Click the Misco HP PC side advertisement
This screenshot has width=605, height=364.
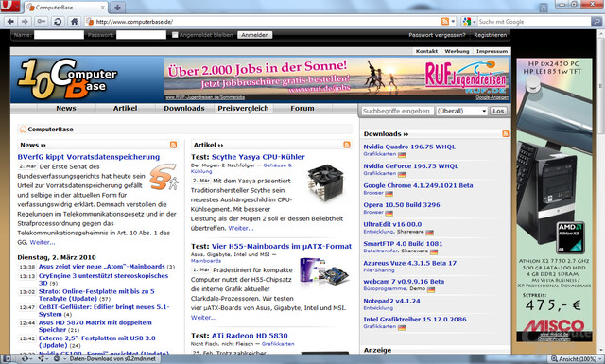coord(554,199)
